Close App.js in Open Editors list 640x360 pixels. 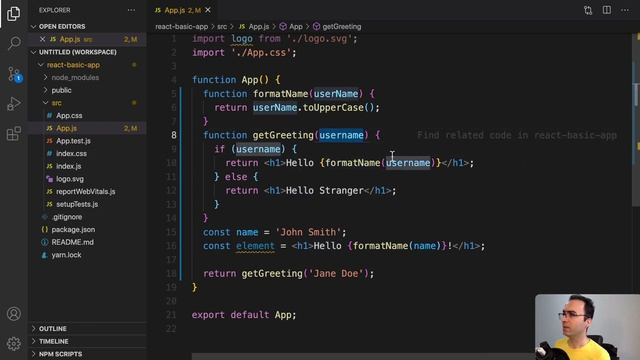click(42, 39)
